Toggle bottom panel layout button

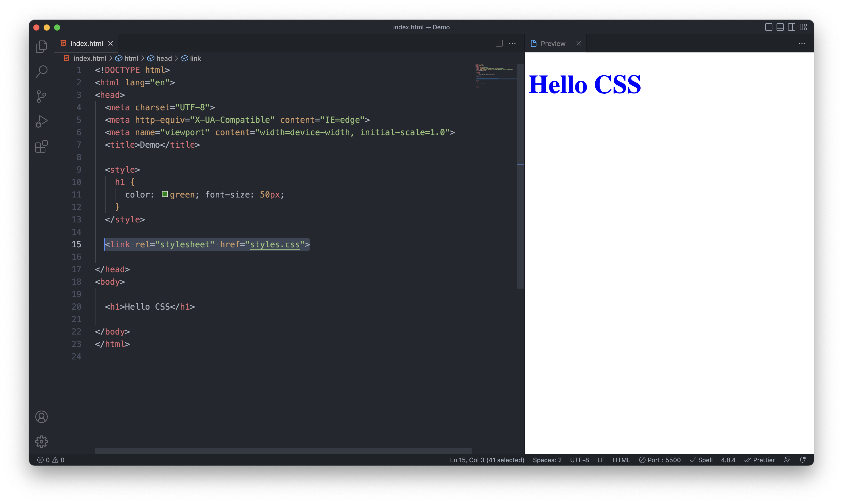pos(780,27)
